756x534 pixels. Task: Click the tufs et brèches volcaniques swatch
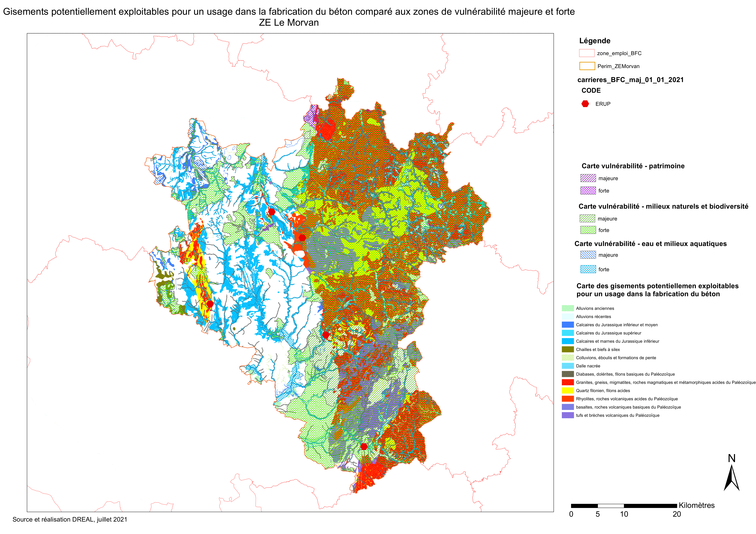coord(568,415)
